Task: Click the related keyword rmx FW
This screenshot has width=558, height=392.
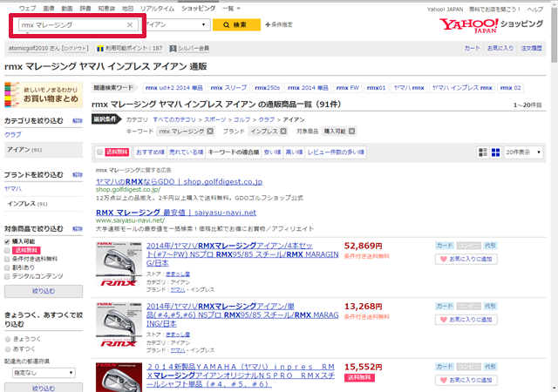Action: (x=348, y=87)
